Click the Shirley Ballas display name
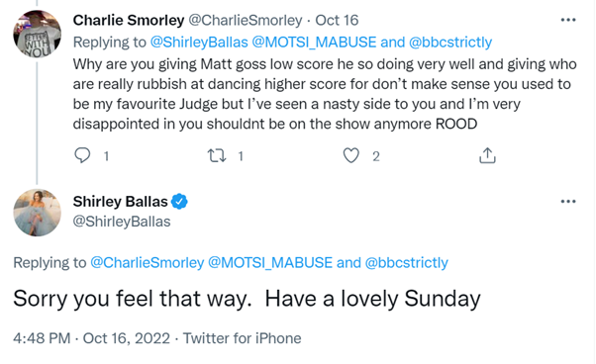 pyautogui.click(x=120, y=202)
